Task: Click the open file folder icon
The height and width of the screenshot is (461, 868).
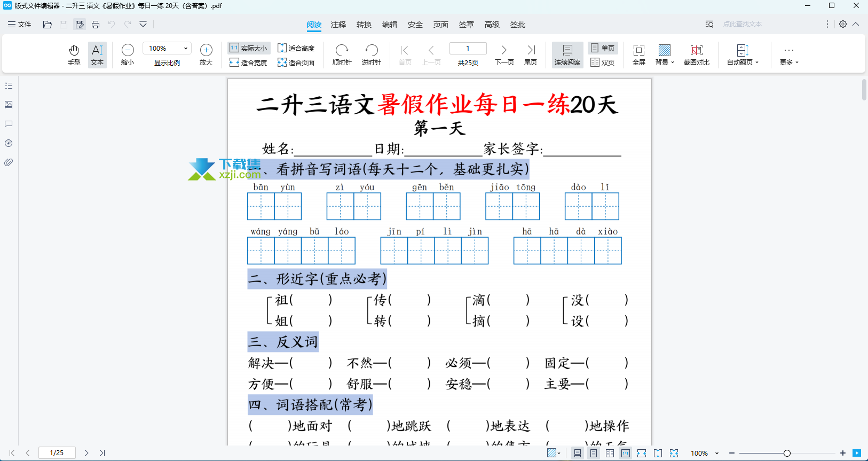Action: pyautogui.click(x=47, y=25)
